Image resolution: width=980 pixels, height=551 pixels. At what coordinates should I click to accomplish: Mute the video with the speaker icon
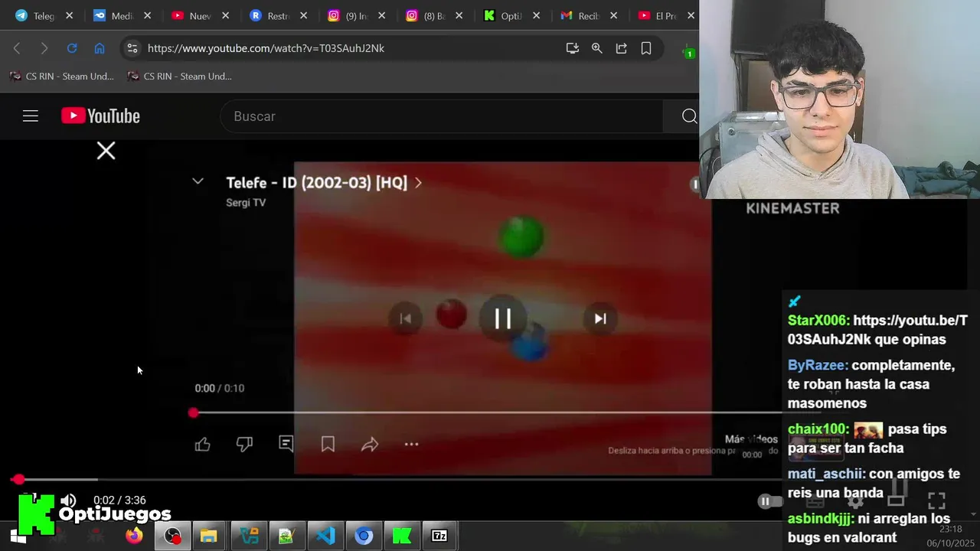(68, 500)
